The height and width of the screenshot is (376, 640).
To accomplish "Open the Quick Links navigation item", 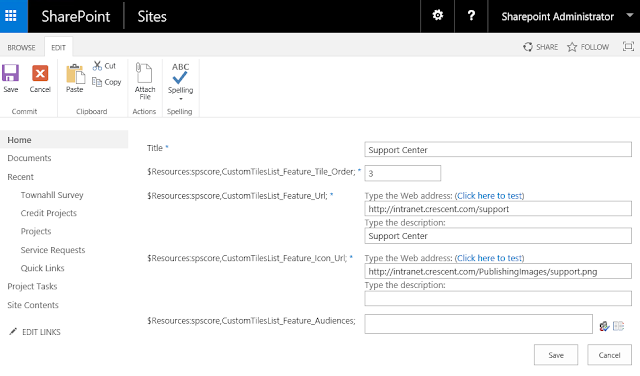I will 42,268.
